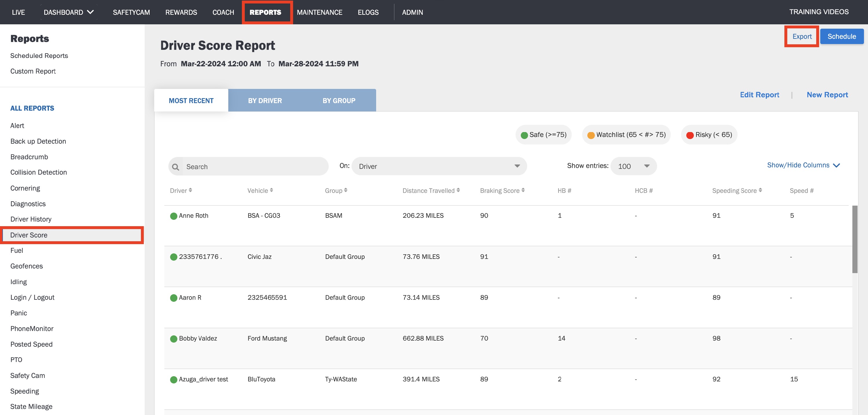Open the Panic report

tap(19, 313)
